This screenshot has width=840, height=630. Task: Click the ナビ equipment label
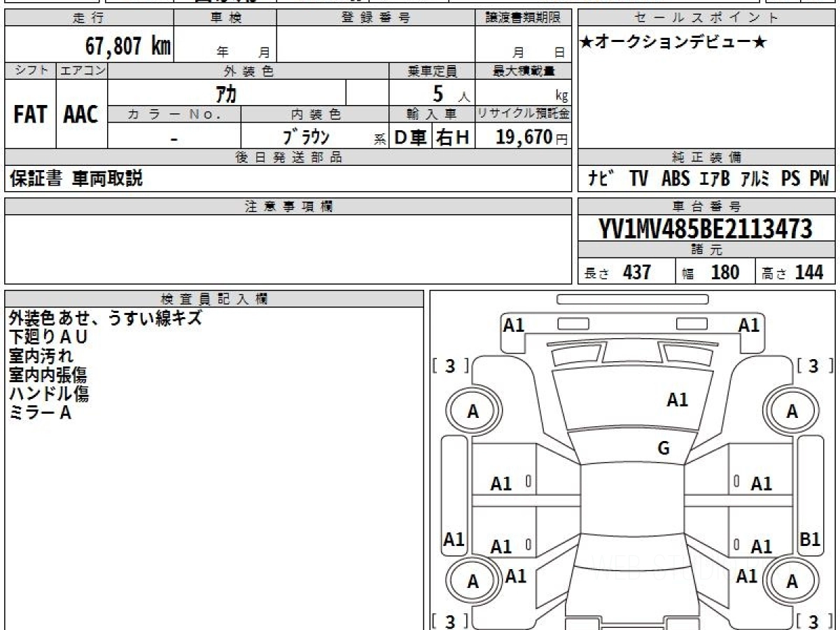coord(601,178)
